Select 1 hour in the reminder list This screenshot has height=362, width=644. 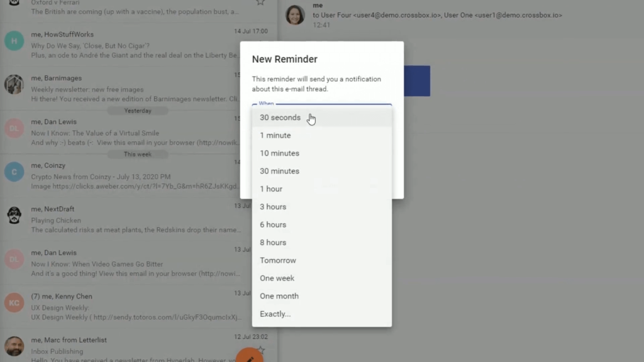tap(271, 189)
